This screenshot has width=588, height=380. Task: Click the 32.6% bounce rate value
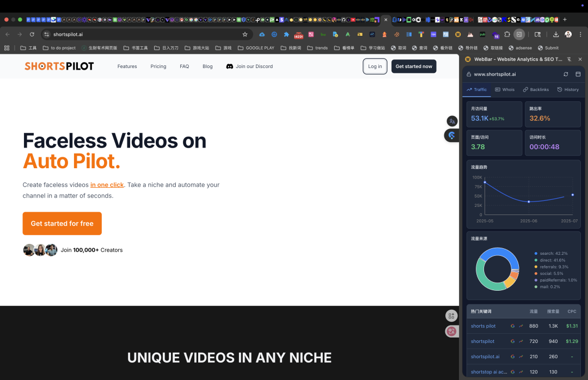(x=540, y=119)
